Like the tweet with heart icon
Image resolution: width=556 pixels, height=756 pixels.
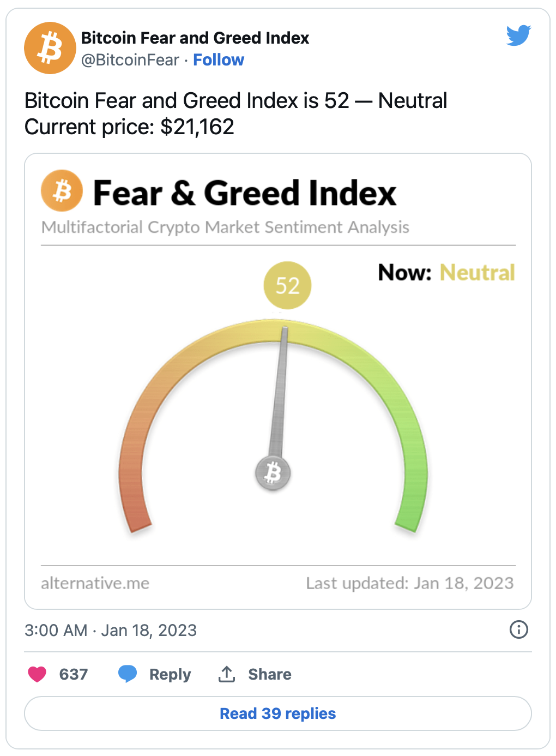click(37, 674)
